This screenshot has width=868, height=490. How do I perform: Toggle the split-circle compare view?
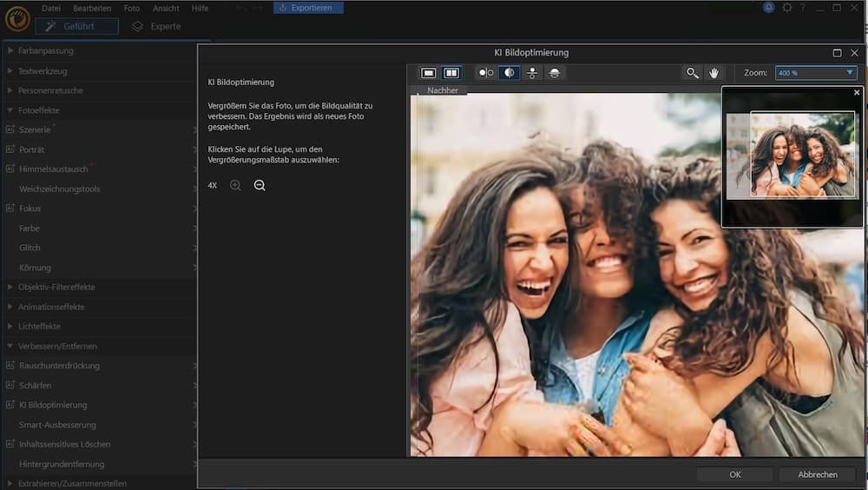pyautogui.click(x=509, y=73)
